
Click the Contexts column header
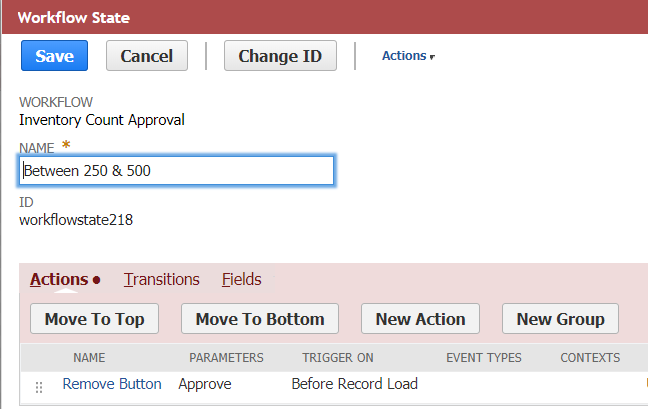click(x=590, y=357)
